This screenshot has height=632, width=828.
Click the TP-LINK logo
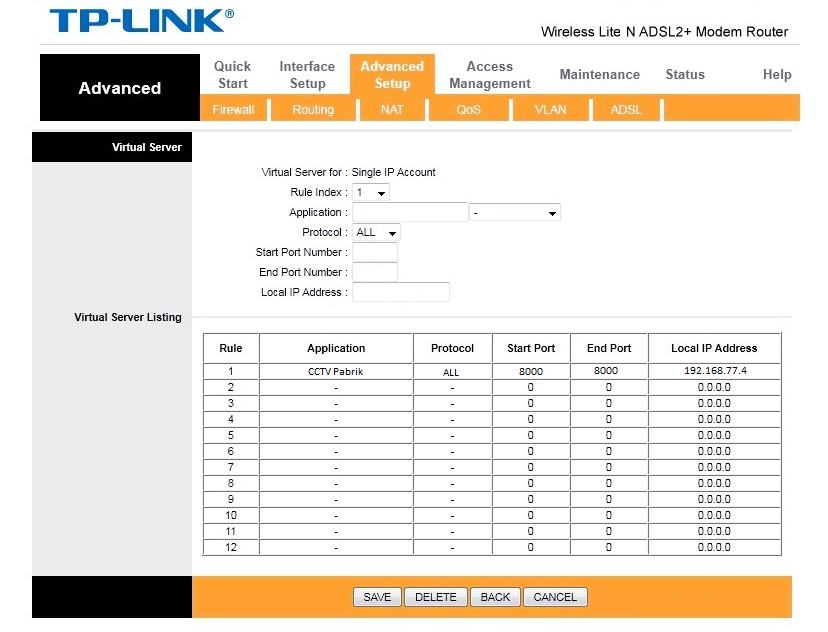point(140,22)
